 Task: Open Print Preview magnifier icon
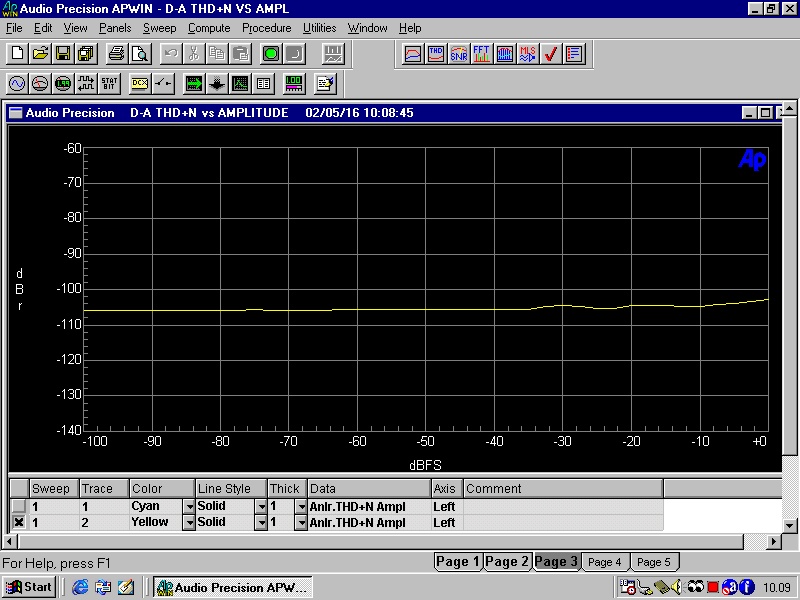point(140,54)
